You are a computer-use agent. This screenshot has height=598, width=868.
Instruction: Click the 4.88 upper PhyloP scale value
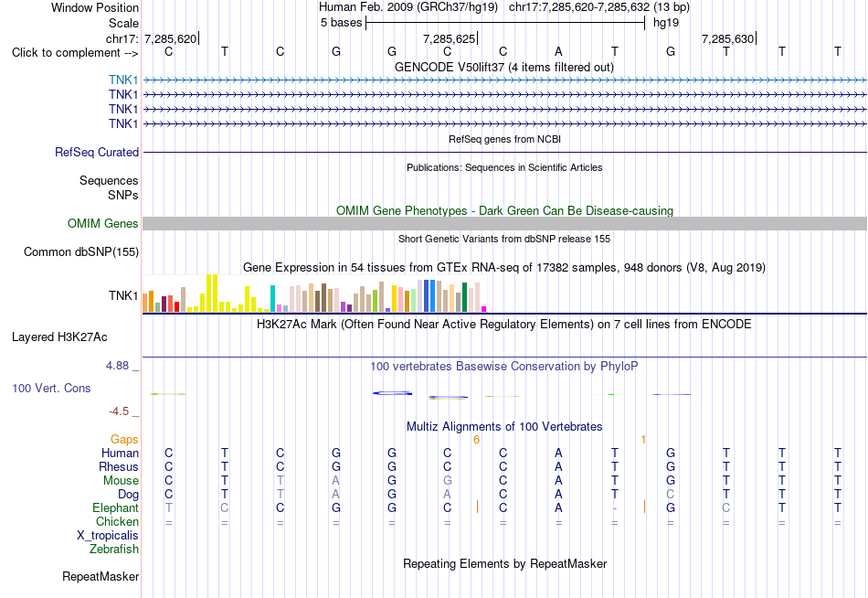click(x=117, y=366)
